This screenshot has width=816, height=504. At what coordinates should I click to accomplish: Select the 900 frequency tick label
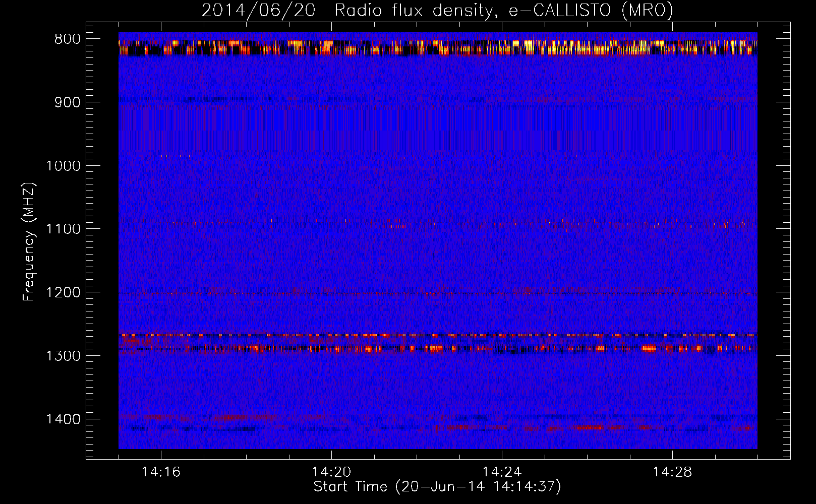tap(68, 102)
